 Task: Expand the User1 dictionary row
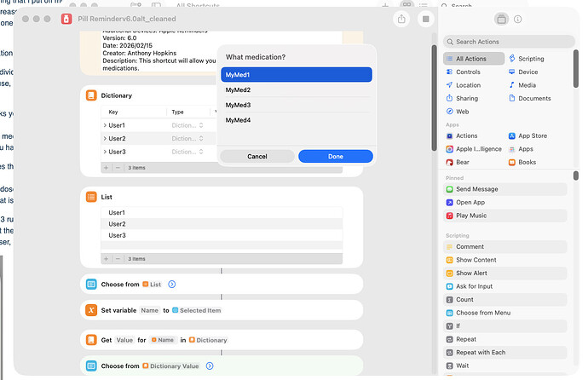[105, 125]
